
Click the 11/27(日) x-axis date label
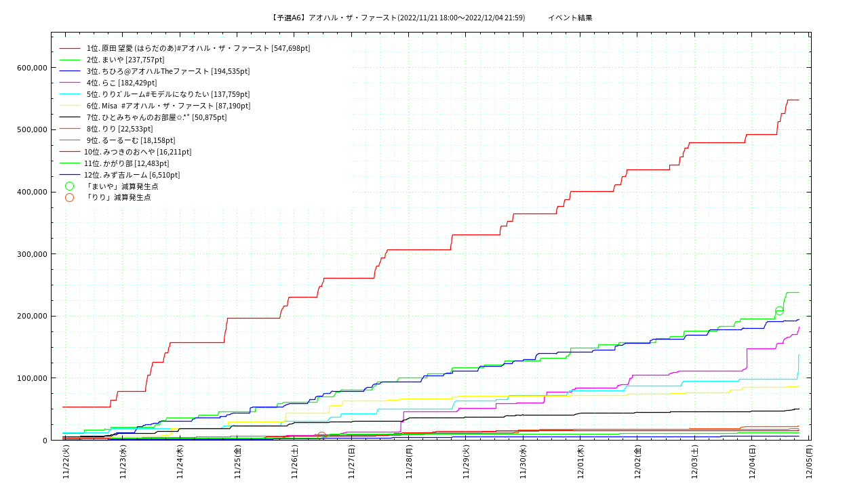351,462
